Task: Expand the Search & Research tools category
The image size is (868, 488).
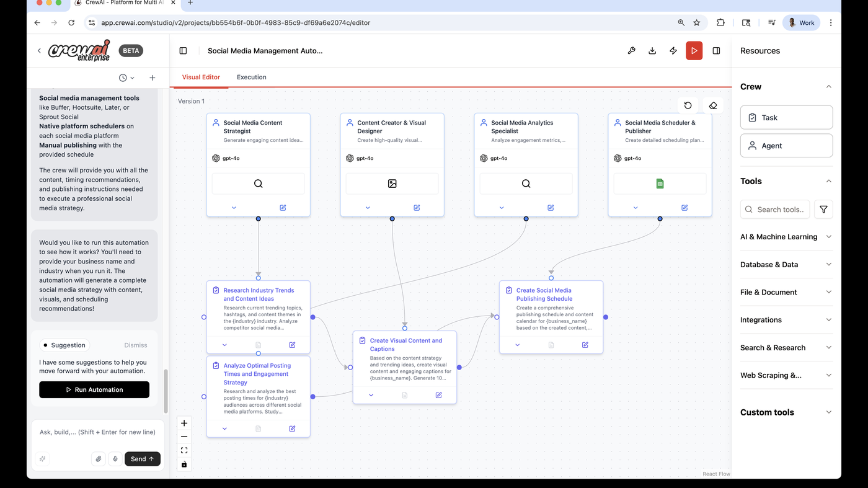Action: [x=786, y=348]
